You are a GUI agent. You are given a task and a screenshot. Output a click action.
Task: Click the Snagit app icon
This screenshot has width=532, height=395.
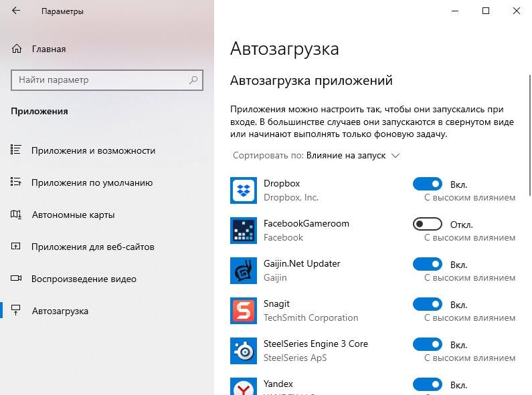[244, 311]
